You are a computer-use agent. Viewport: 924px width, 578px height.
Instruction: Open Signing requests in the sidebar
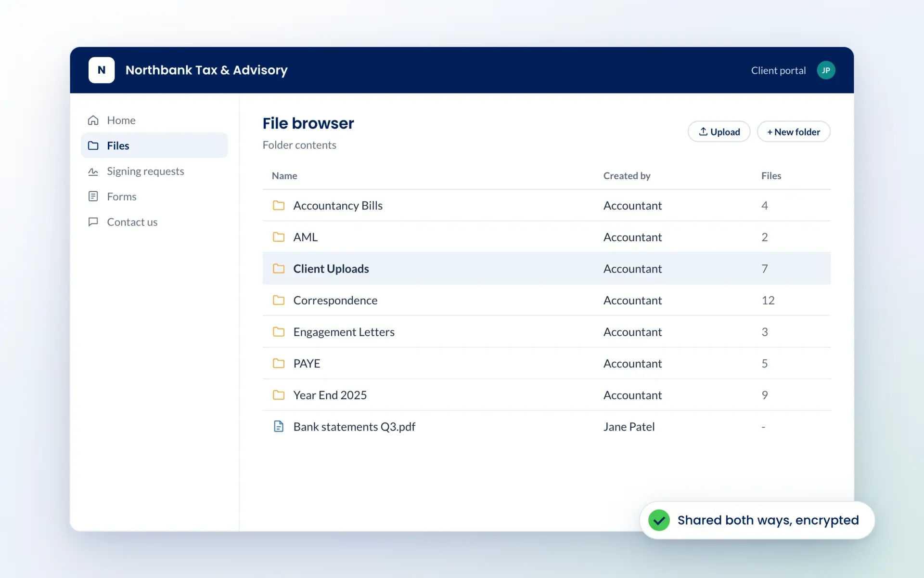click(x=154, y=171)
